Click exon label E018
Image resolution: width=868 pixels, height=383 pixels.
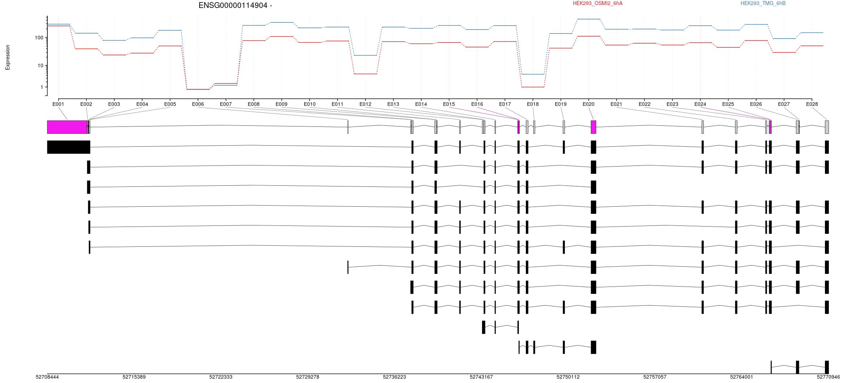[x=533, y=104]
